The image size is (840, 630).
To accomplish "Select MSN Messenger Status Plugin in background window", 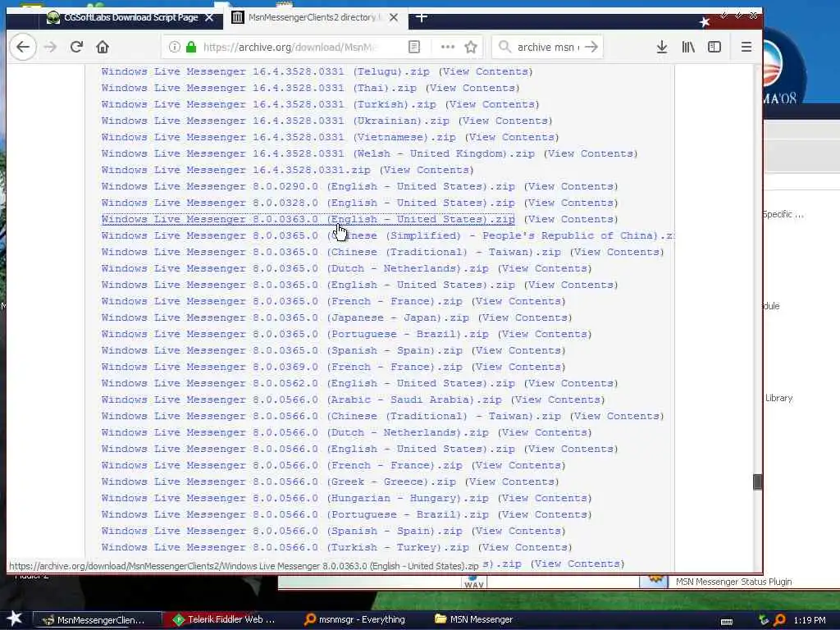I will 733,582.
